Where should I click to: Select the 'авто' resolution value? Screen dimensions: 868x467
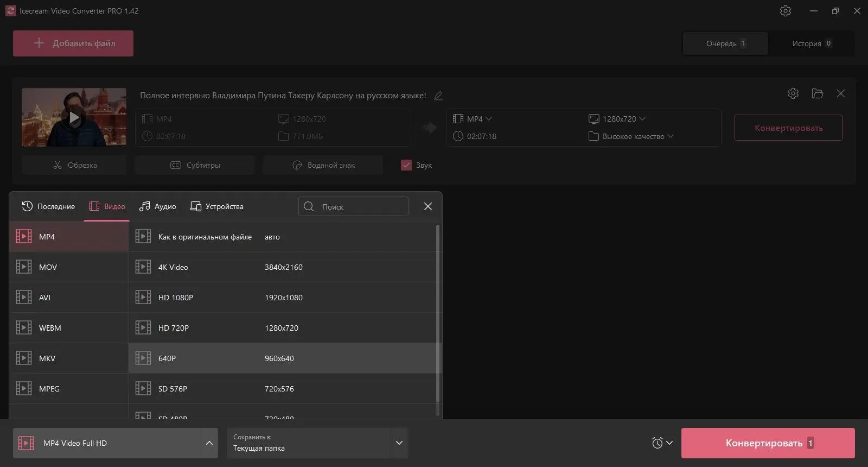click(x=272, y=237)
